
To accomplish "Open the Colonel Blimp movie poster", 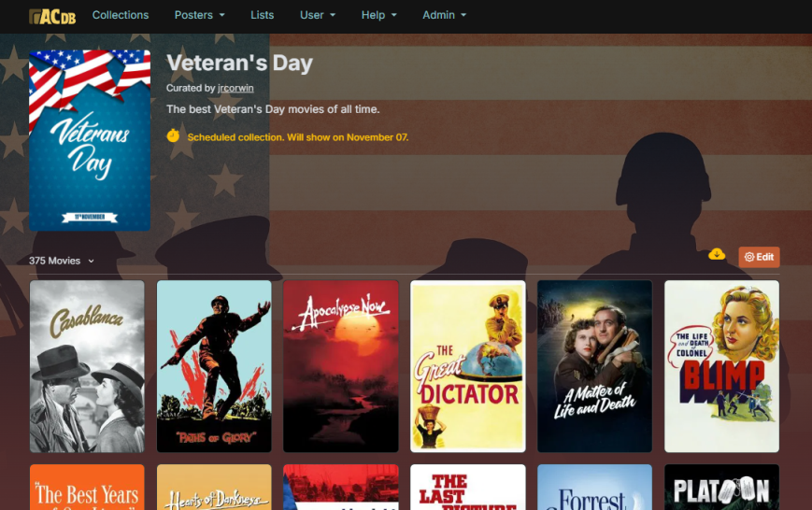I will 721,366.
